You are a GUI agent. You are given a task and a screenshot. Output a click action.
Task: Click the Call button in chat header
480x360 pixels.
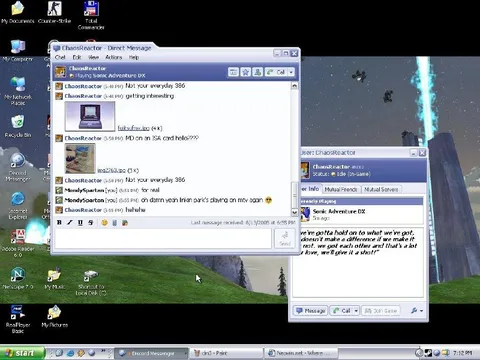tap(276, 72)
